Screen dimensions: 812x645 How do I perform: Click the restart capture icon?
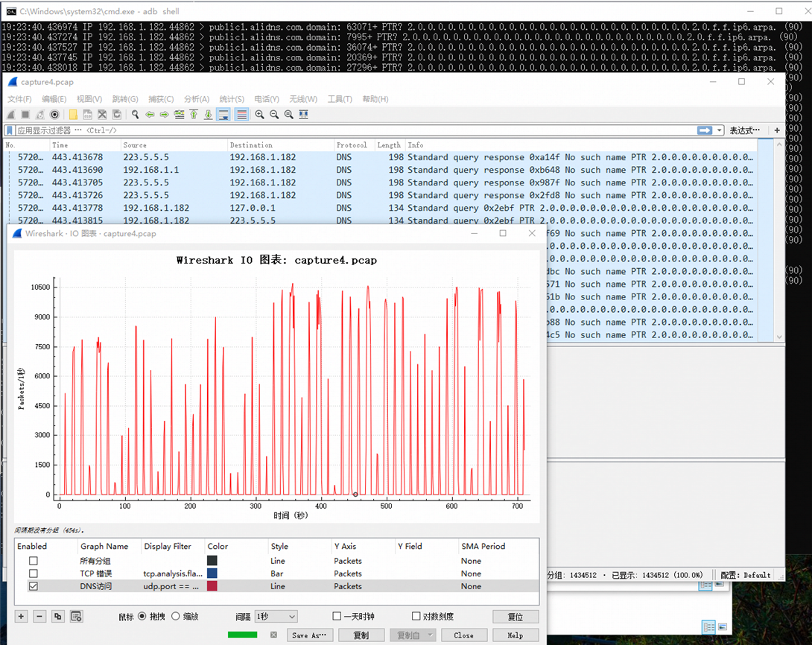coord(40,115)
